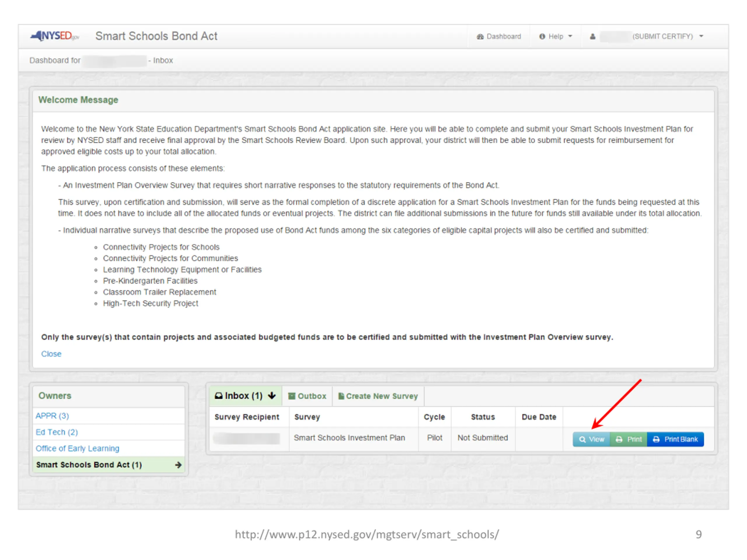Click the Inbox tray icon
Image resolution: width=747 pixels, height=560 pixels.
click(x=219, y=395)
